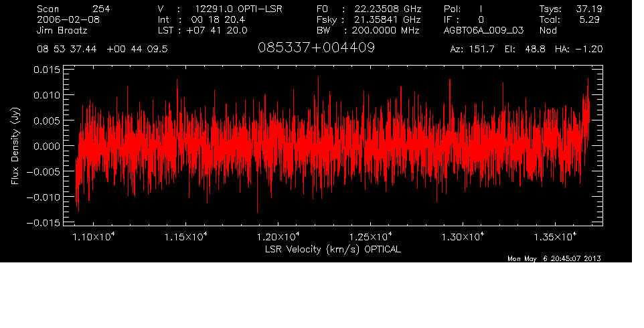
Task: Select LST value +07 41 20.0
Action: click(217, 31)
